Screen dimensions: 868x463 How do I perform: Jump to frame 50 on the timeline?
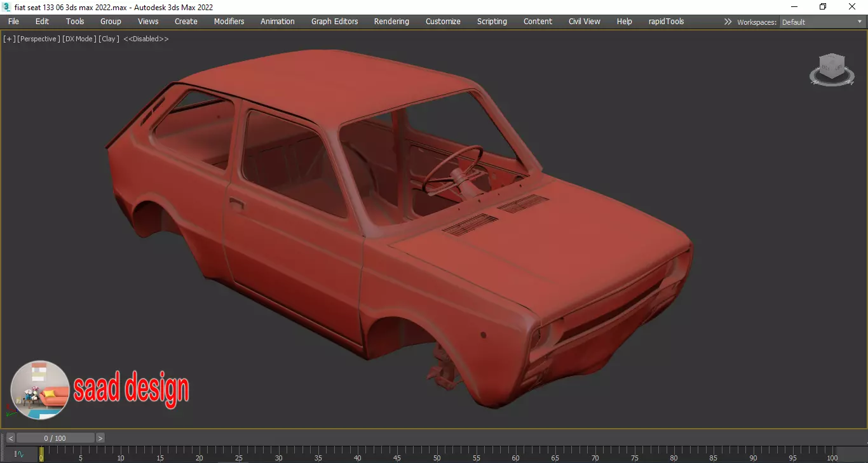pos(437,458)
